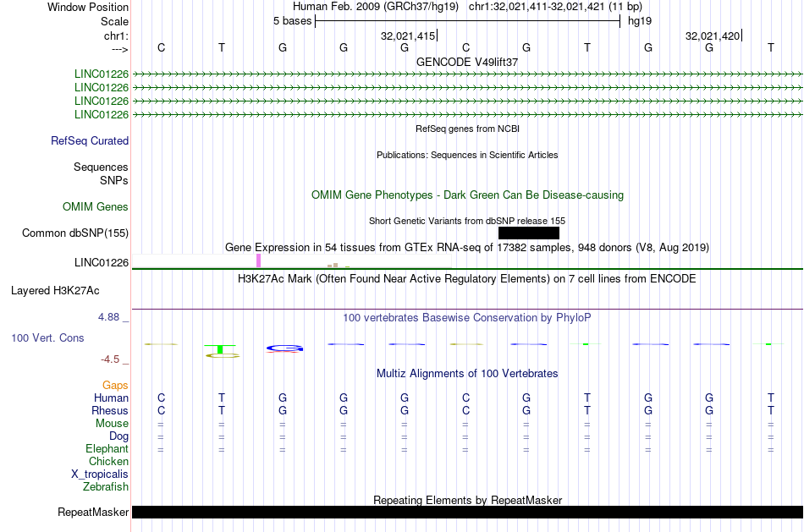This screenshot has width=804, height=532.
Task: Click the black RepeatMasker element bar
Action: (467, 512)
